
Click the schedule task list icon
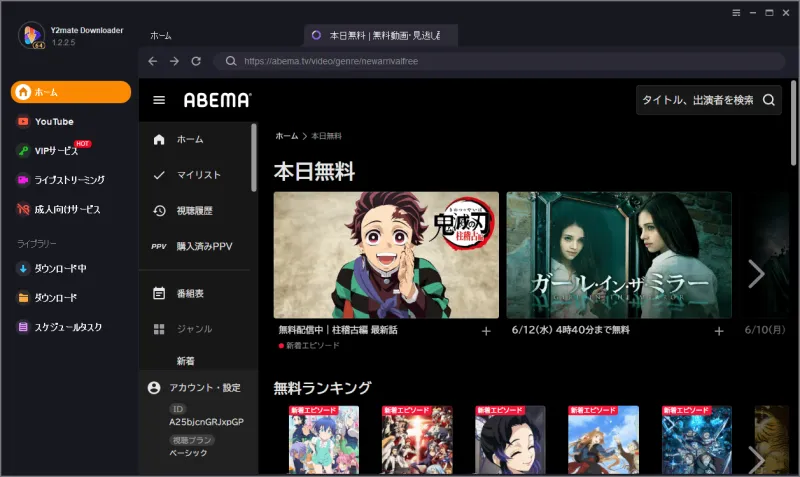tap(23, 327)
